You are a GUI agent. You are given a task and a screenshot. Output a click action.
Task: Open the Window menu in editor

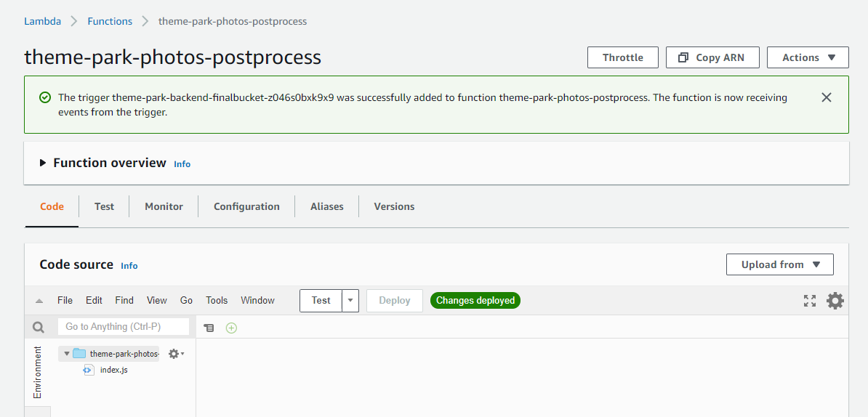coord(257,300)
